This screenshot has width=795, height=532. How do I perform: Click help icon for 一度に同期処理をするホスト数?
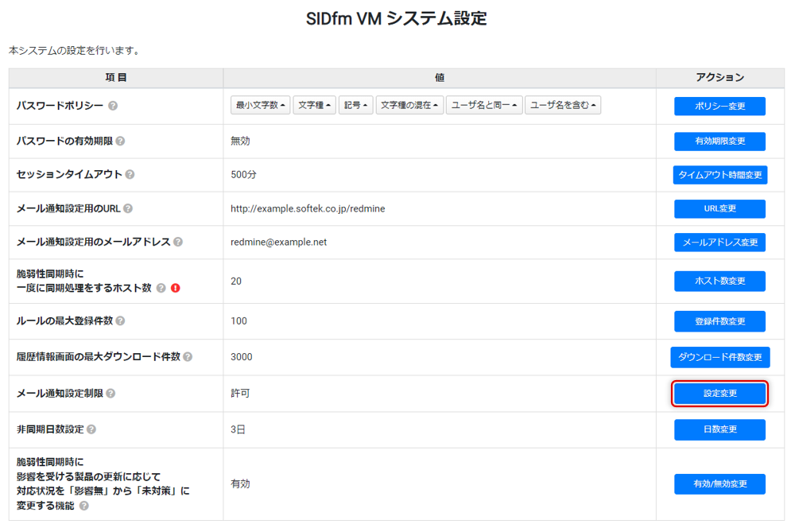(x=161, y=288)
